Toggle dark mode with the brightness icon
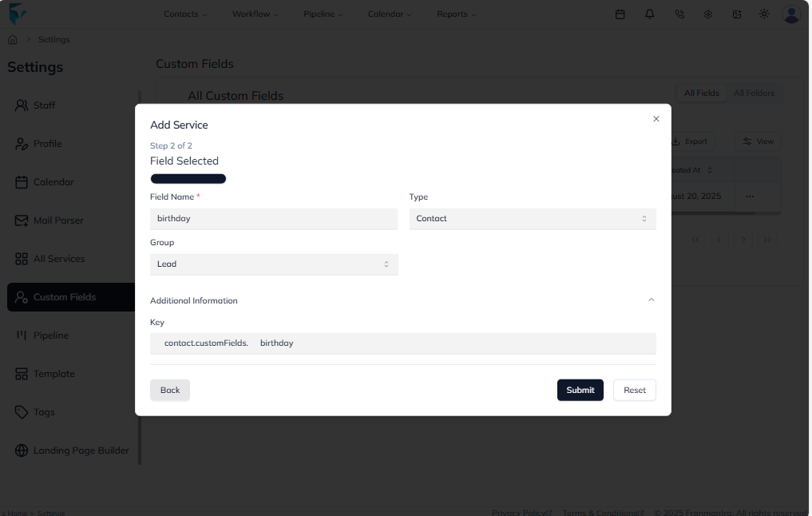 (762, 14)
